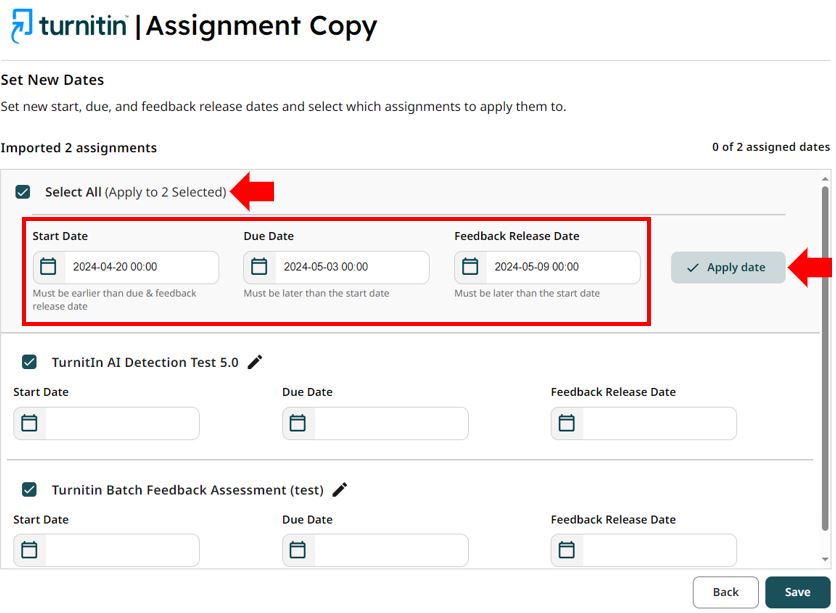Click AI Detection Test Feedback Release Date field
This screenshot has width=836, height=613.
coord(658,424)
